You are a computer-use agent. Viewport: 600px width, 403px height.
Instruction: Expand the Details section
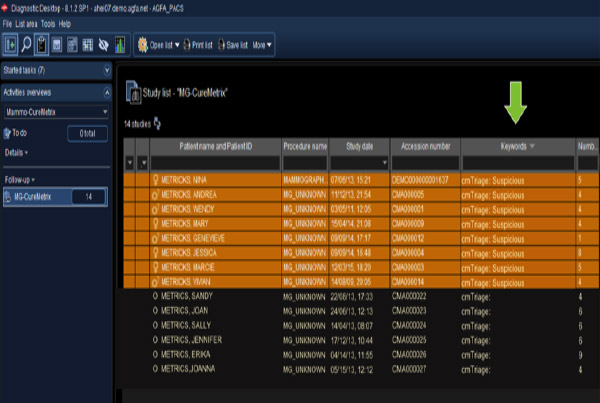click(16, 152)
